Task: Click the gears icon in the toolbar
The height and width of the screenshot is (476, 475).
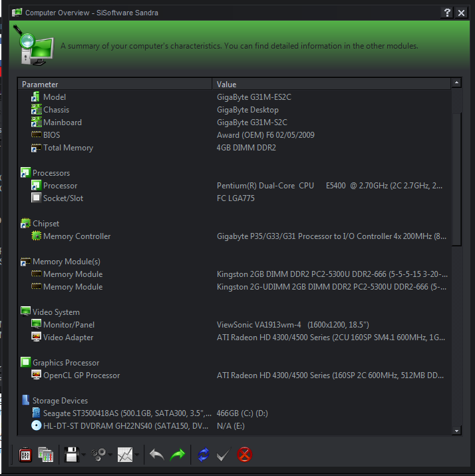Action: (x=98, y=455)
